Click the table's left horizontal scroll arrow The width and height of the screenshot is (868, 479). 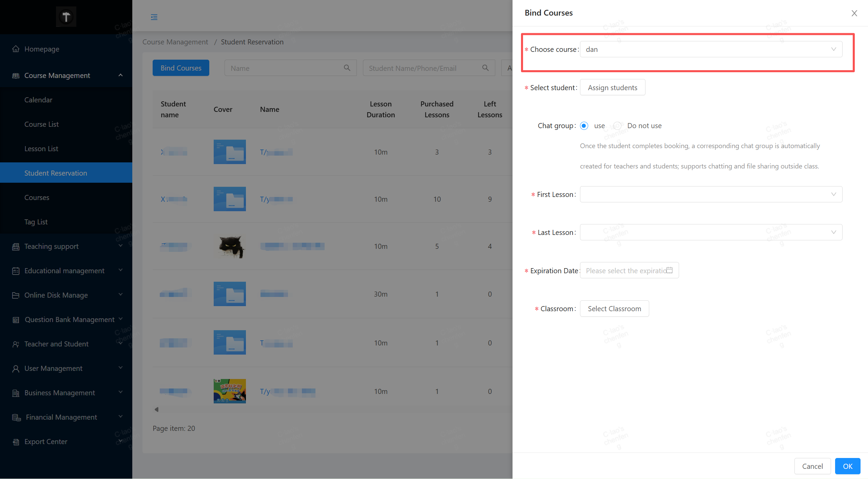point(156,410)
